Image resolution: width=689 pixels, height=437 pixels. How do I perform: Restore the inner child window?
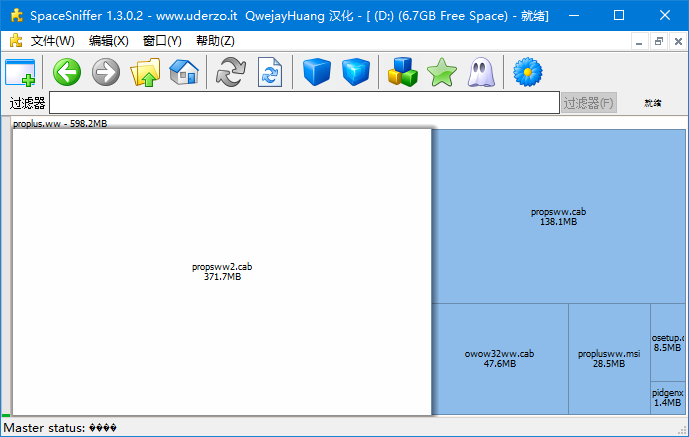tap(659, 42)
